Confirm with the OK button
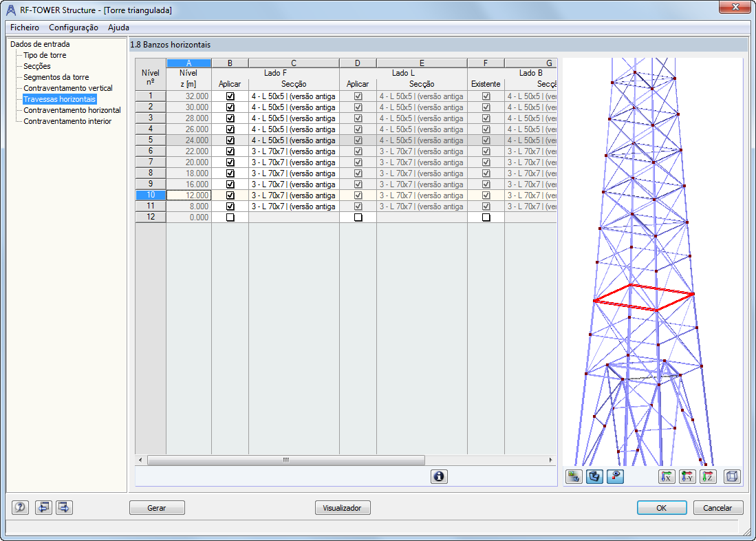The height and width of the screenshot is (541, 756). pos(662,508)
